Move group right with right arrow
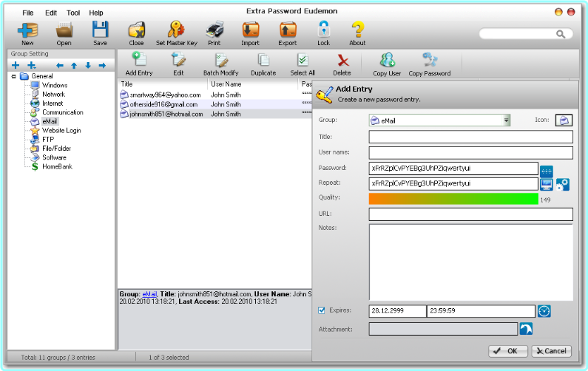 102,66
